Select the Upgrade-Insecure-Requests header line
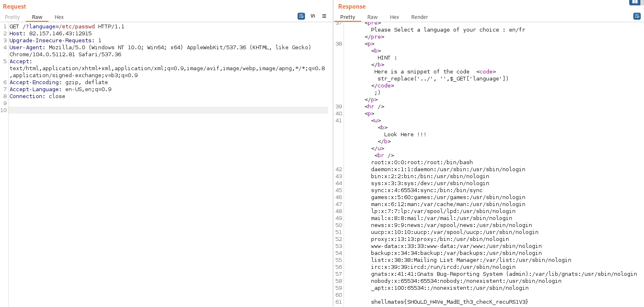 55,41
